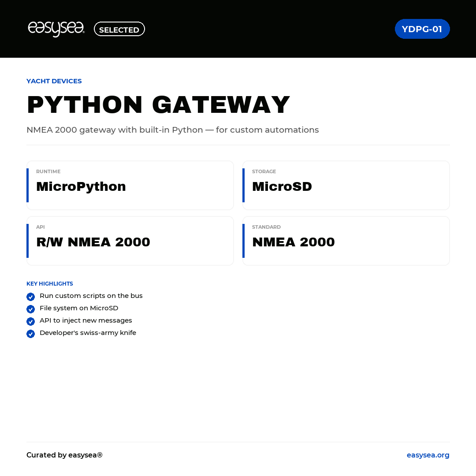Image resolution: width=476 pixels, height=476 pixels.
Task: Click 'Curated by easysea®' footer text
Action: click(64, 455)
